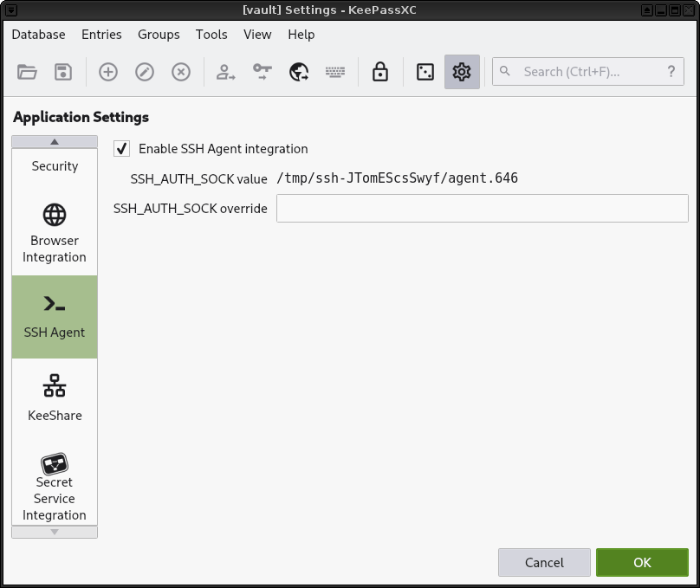Viewport: 700px width, 588px height.
Task: Open the Help menu
Action: pos(301,35)
